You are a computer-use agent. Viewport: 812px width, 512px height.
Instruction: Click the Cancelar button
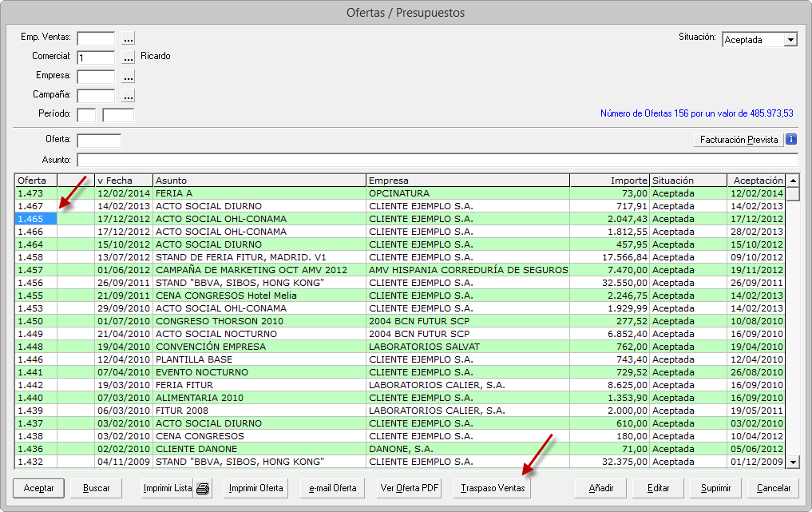point(773,488)
